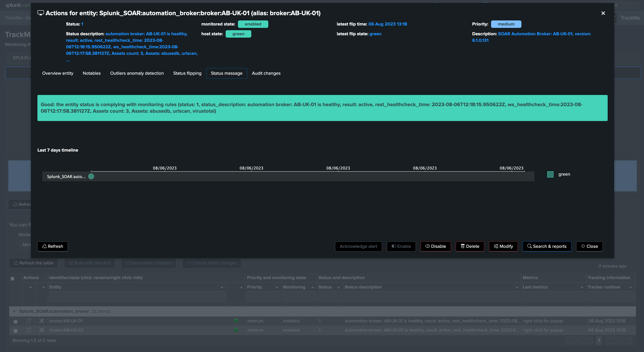Image resolution: width=644 pixels, height=352 pixels.
Task: Sort by Status description column arrow
Action: pos(517,287)
